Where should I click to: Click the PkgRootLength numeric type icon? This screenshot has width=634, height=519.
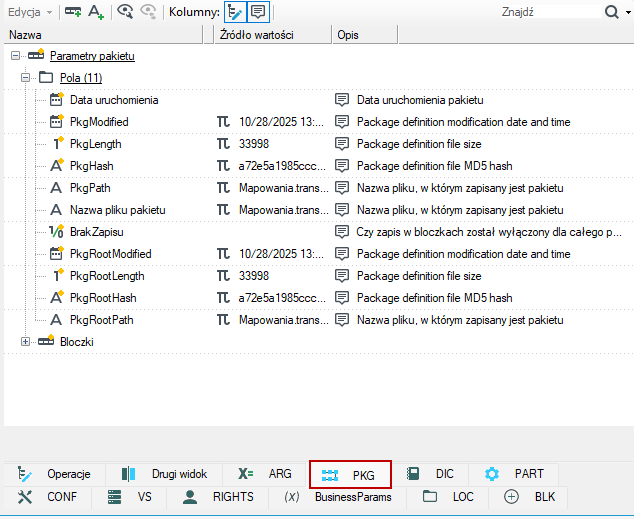pyautogui.click(x=57, y=275)
